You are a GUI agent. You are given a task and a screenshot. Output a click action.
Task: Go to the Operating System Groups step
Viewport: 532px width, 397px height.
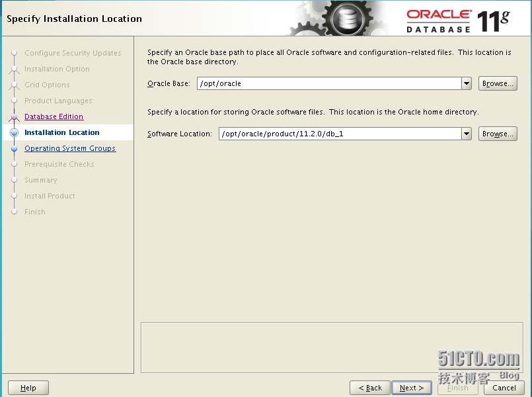coord(70,148)
